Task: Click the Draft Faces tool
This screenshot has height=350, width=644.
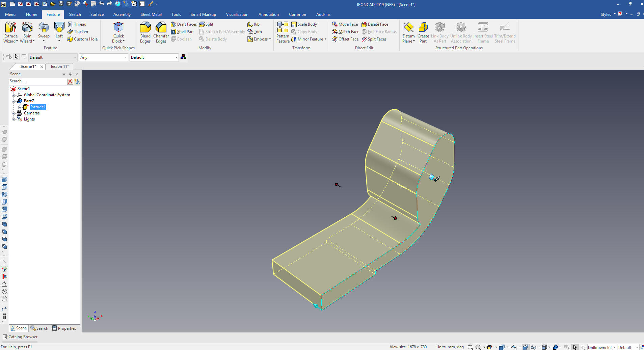Action: click(x=184, y=24)
